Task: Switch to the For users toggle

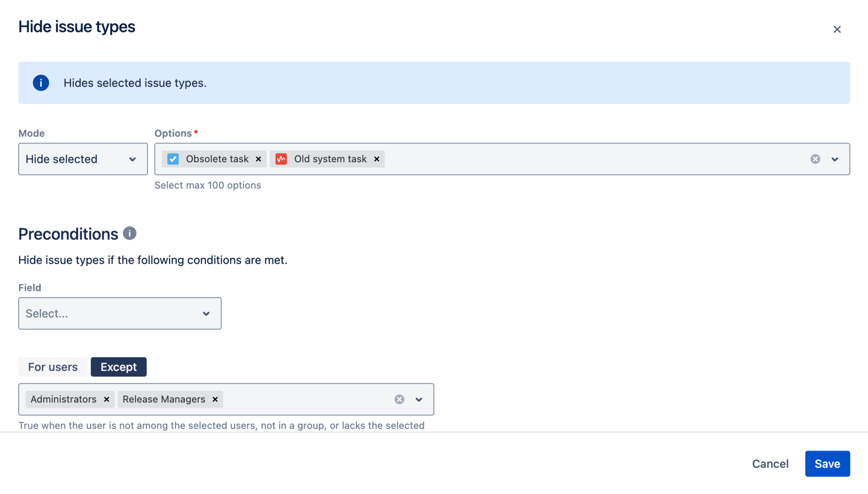Action: [53, 367]
